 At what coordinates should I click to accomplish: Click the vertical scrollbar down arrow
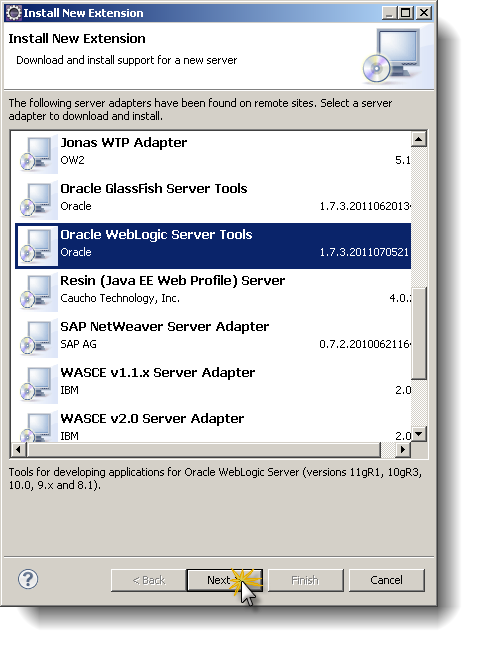[x=419, y=434]
